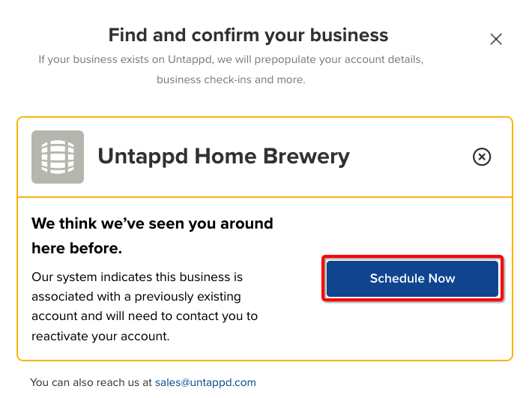Click the 'account and will need to contact' line

tap(145, 316)
